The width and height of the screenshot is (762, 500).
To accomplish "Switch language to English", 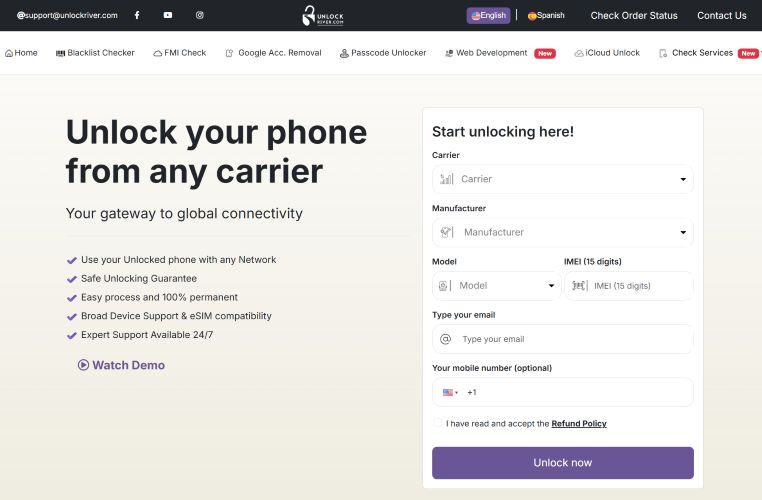I will point(488,15).
